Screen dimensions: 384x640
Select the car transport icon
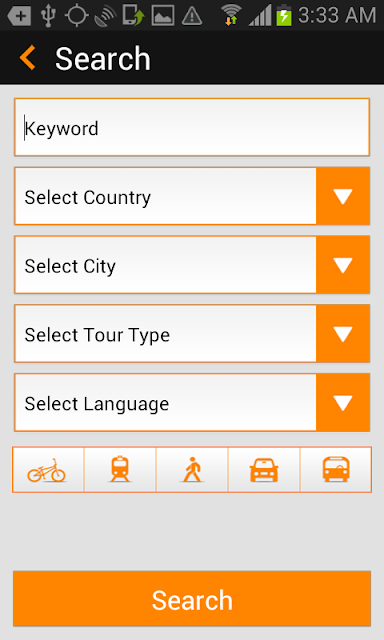tap(264, 469)
